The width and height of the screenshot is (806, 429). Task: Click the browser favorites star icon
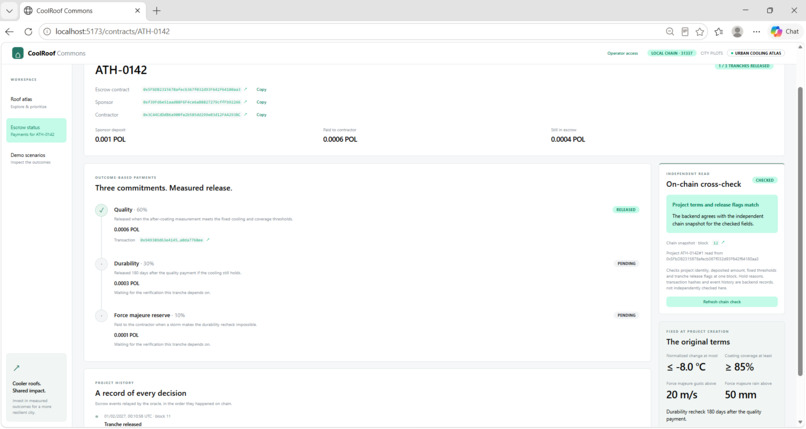(x=700, y=31)
